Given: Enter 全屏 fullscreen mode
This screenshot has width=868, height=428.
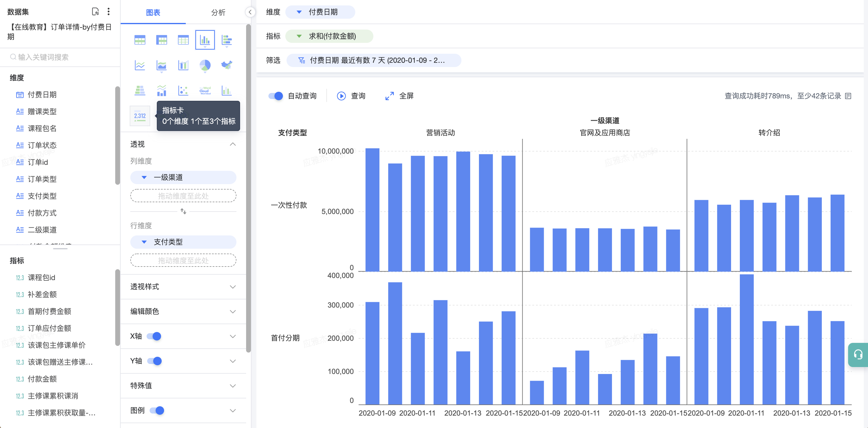Looking at the screenshot, I should 399,96.
